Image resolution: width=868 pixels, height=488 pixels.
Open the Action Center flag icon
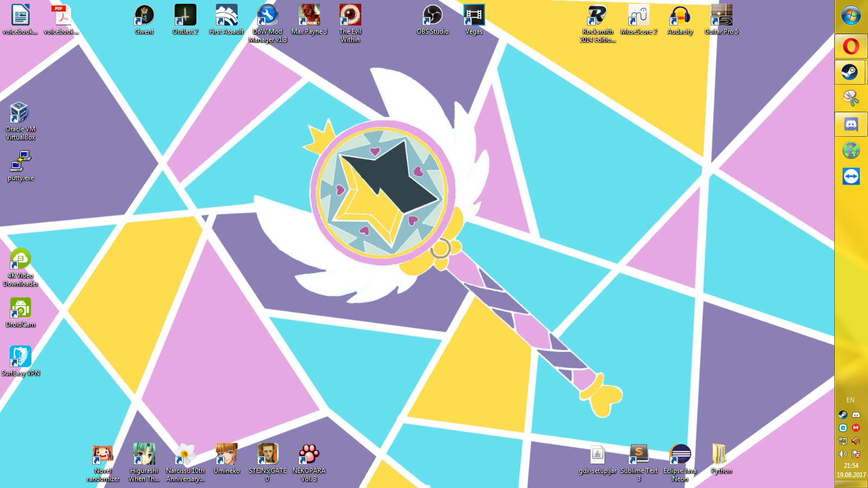pyautogui.click(x=856, y=454)
